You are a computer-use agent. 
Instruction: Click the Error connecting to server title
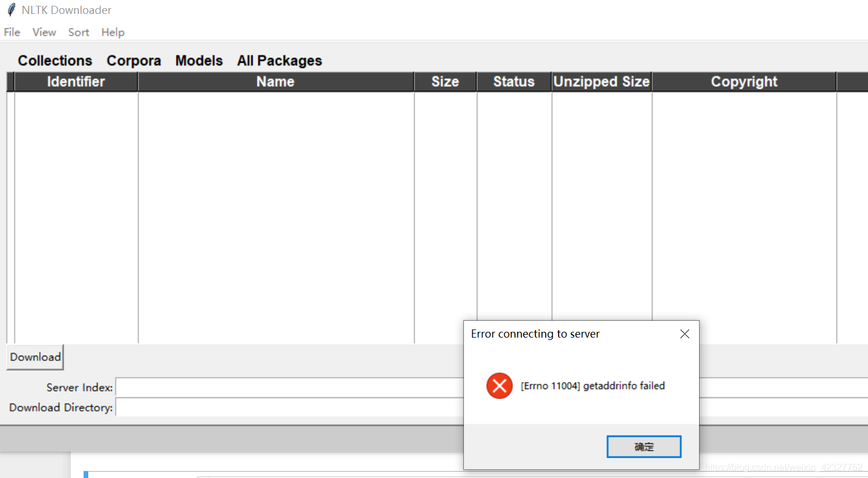(x=535, y=334)
